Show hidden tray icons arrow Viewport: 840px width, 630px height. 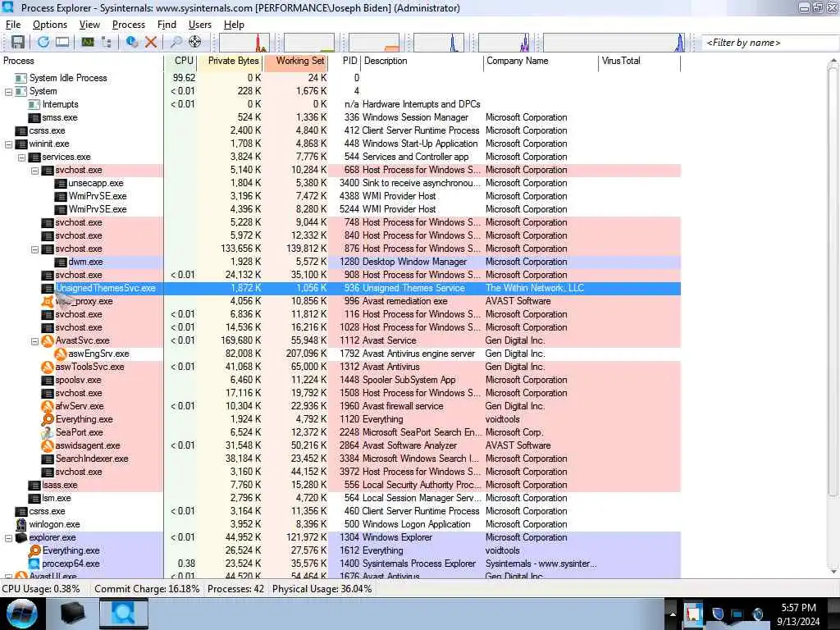(673, 614)
